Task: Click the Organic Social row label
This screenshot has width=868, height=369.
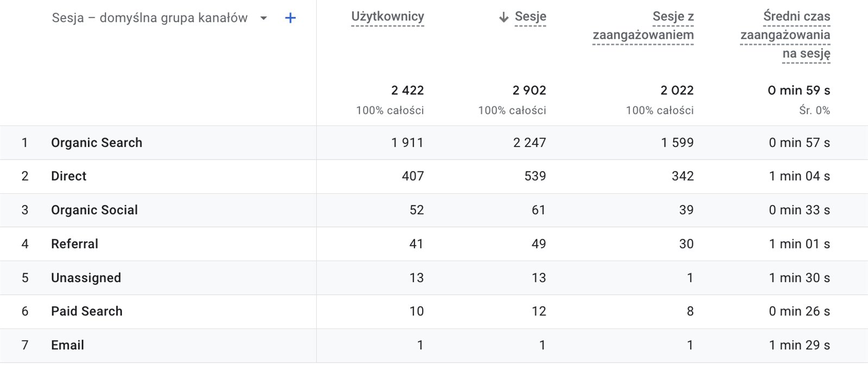Action: point(94,210)
